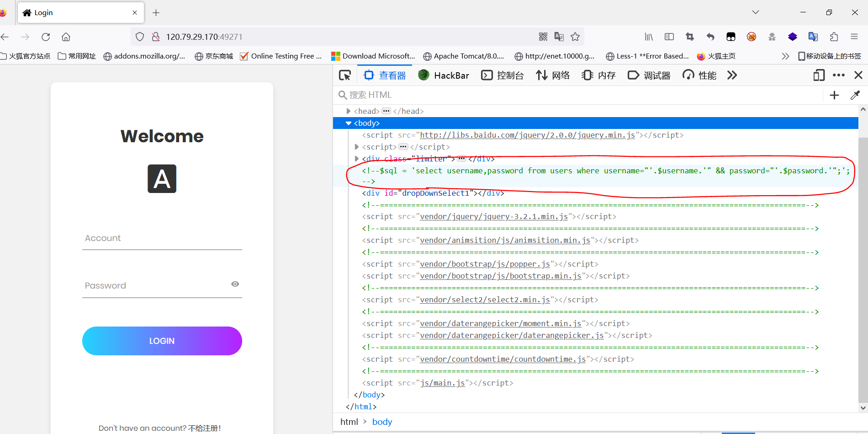Viewport: 868px width, 434px height.
Task: Click the Account input field
Action: click(x=162, y=238)
